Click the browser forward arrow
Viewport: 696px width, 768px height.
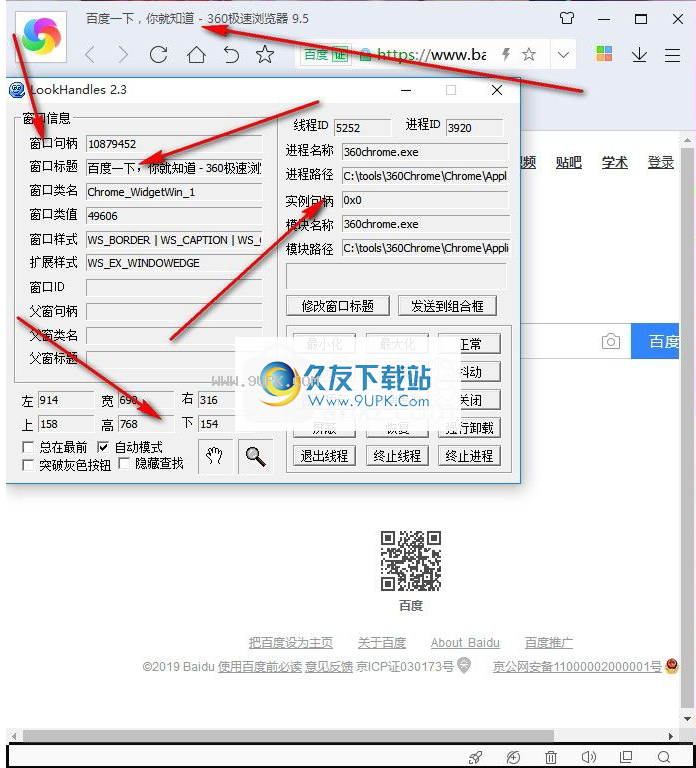(x=123, y=54)
